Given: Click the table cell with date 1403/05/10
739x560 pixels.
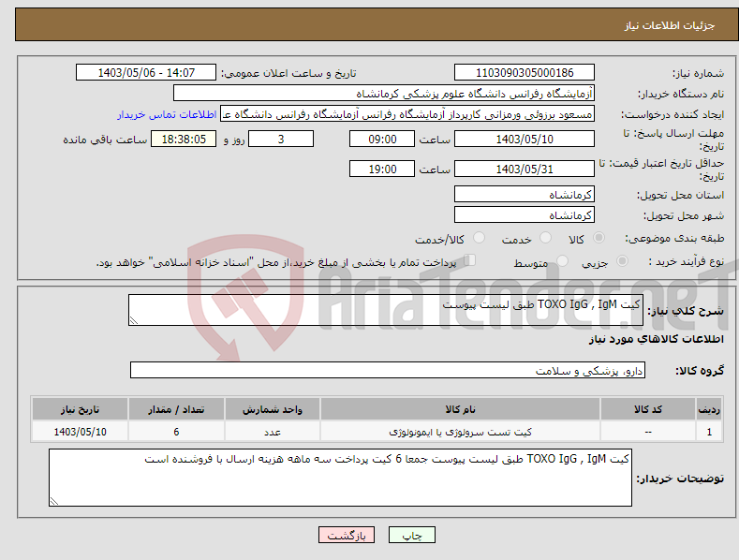Looking at the screenshot, I should click(81, 432).
